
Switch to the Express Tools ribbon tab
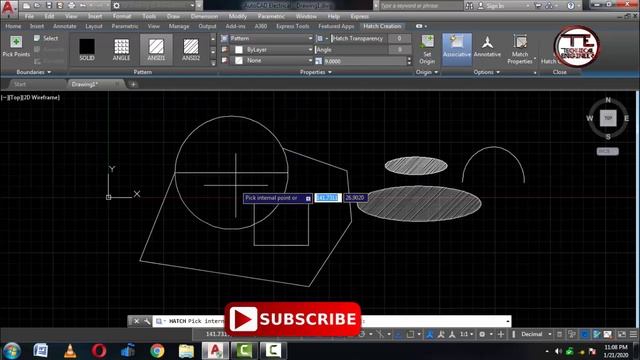[293, 26]
